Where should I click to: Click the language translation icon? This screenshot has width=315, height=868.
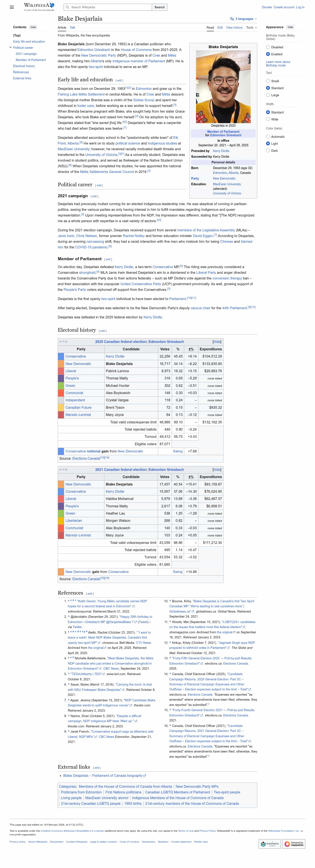232,19
